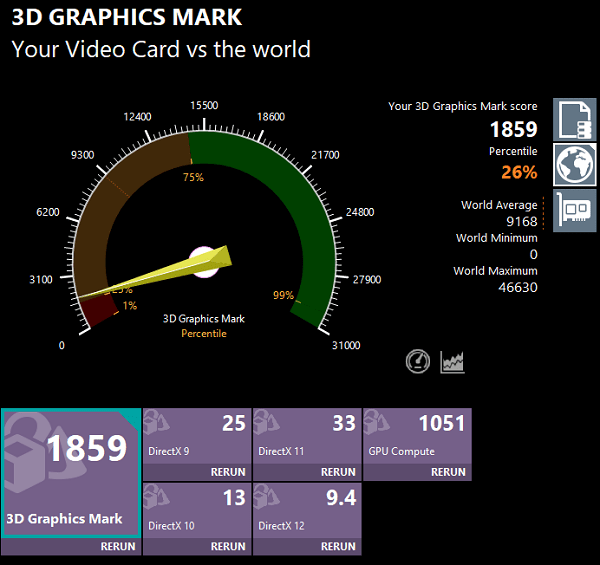Viewport: 600px width, 565px height.
Task: Select the DirectX 11 score tile
Action: 307,436
